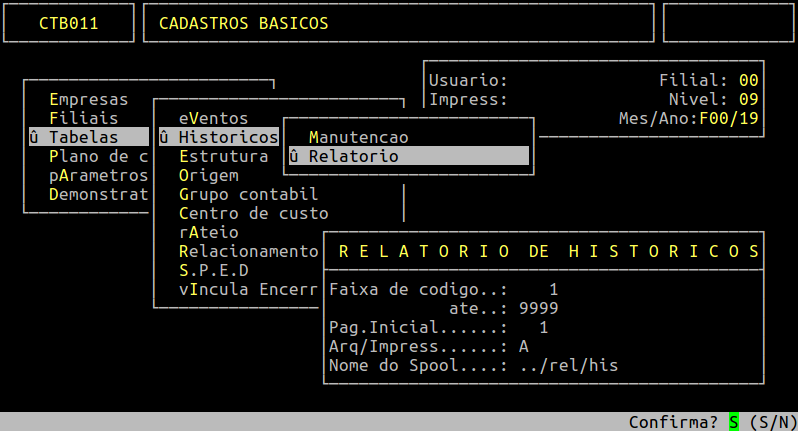Viewport: 798px width, 431px height.
Task: Click the Arq/Impress field value A
Action: point(523,346)
